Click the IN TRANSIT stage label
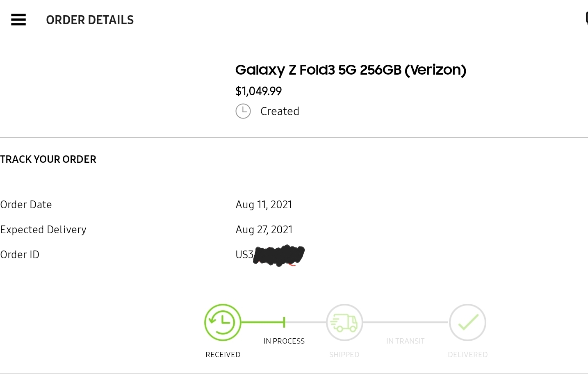The height and width of the screenshot is (385, 588). tap(405, 341)
